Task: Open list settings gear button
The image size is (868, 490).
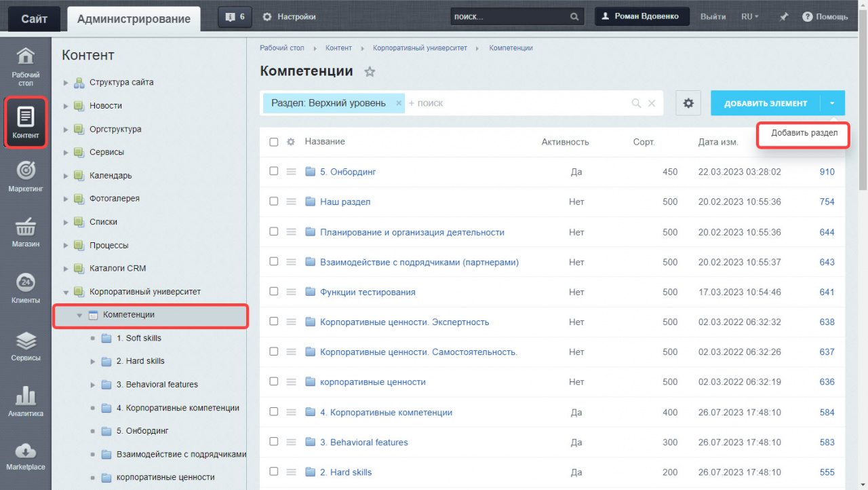Action: coord(688,103)
